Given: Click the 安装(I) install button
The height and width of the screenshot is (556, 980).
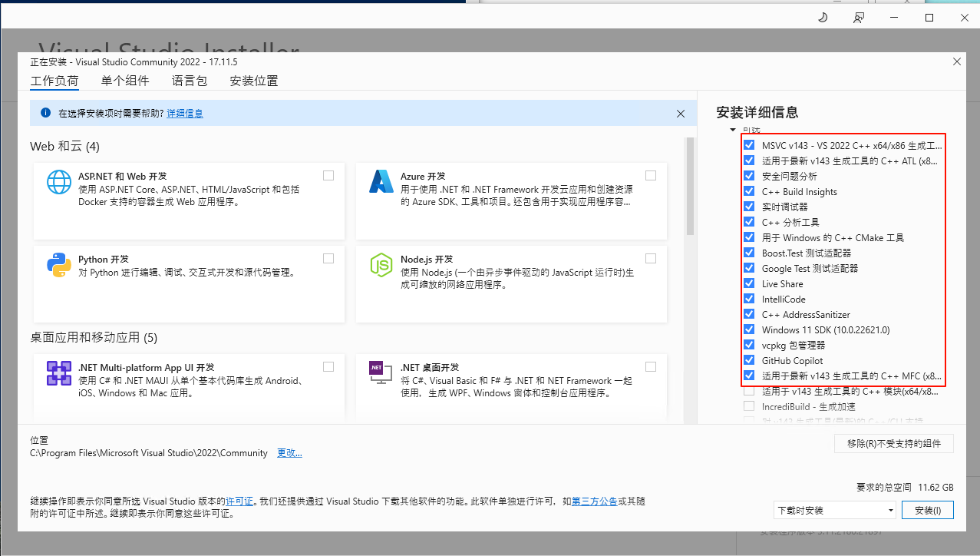Looking at the screenshot, I should click(928, 509).
